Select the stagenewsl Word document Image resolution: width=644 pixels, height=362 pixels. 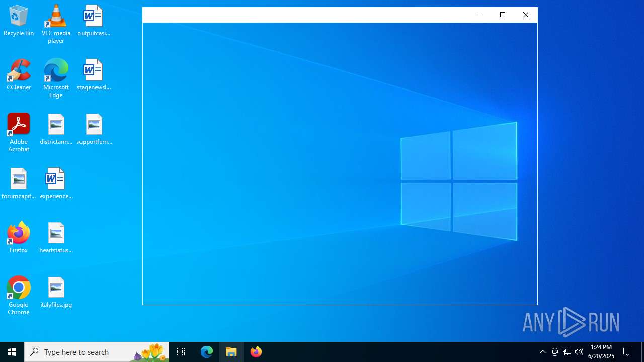point(94,75)
